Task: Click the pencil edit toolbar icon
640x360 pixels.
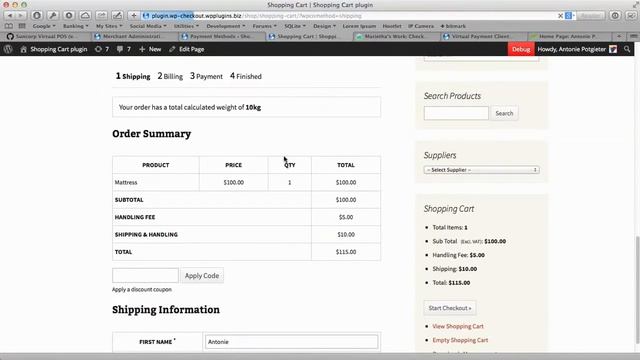Action: (117, 16)
